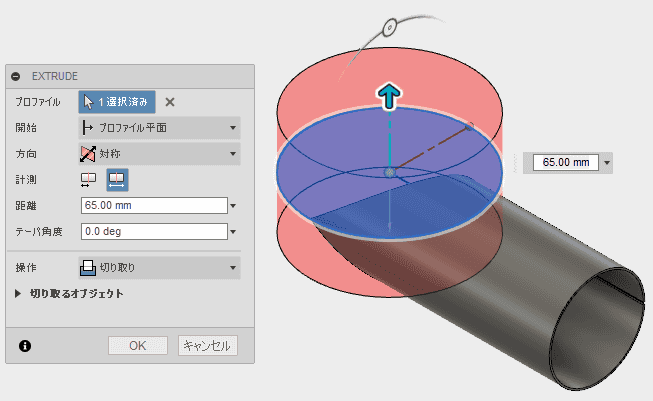Select whole-length measurement option in 計測
The width and height of the screenshot is (653, 401).
(x=117, y=180)
